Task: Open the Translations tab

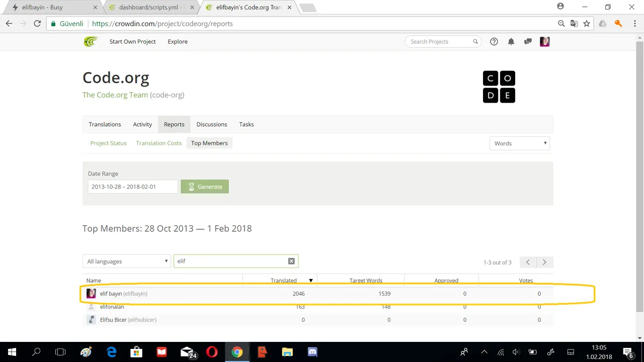Action: 105,124
